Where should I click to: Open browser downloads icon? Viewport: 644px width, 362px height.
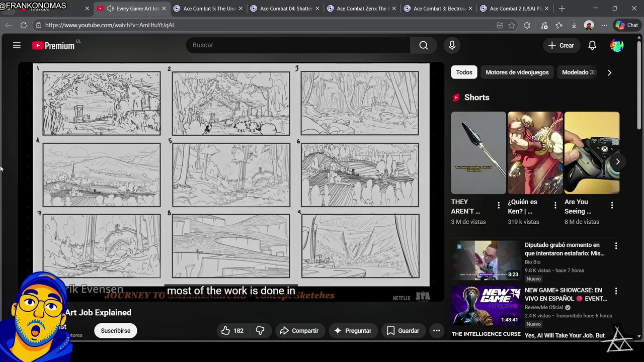point(574,25)
